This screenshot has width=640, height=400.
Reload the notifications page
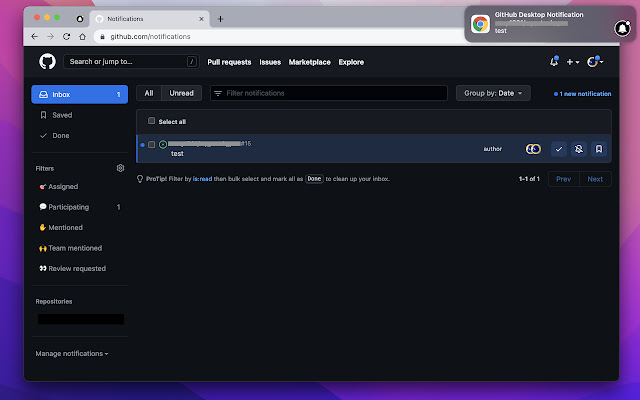coord(66,37)
